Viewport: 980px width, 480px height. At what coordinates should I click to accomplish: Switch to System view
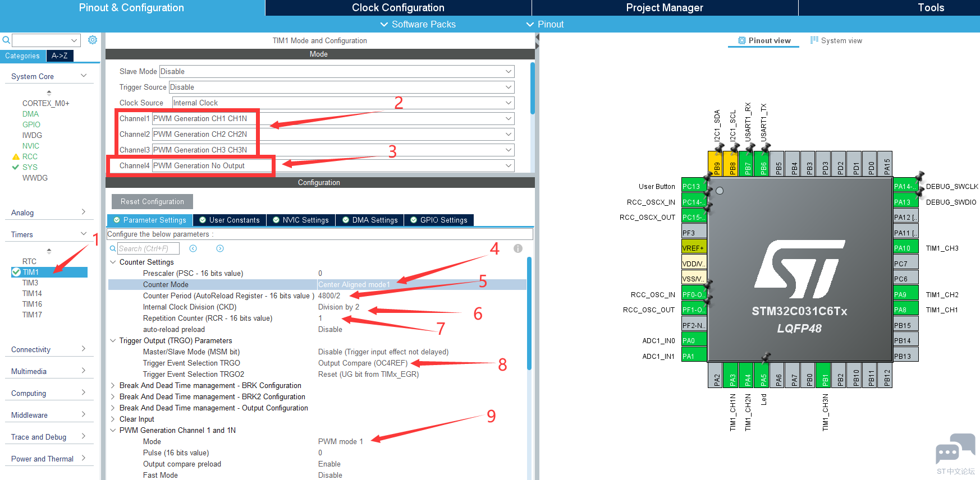coord(836,40)
